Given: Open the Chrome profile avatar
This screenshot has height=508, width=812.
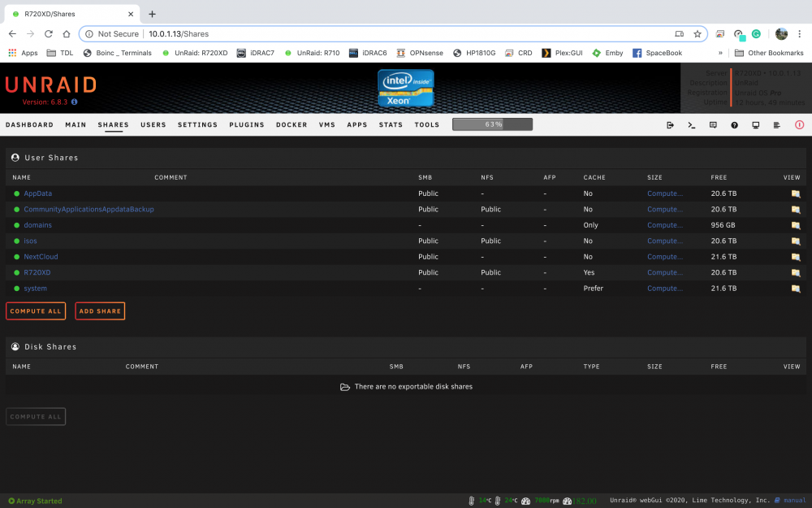Looking at the screenshot, I should pyautogui.click(x=781, y=33).
